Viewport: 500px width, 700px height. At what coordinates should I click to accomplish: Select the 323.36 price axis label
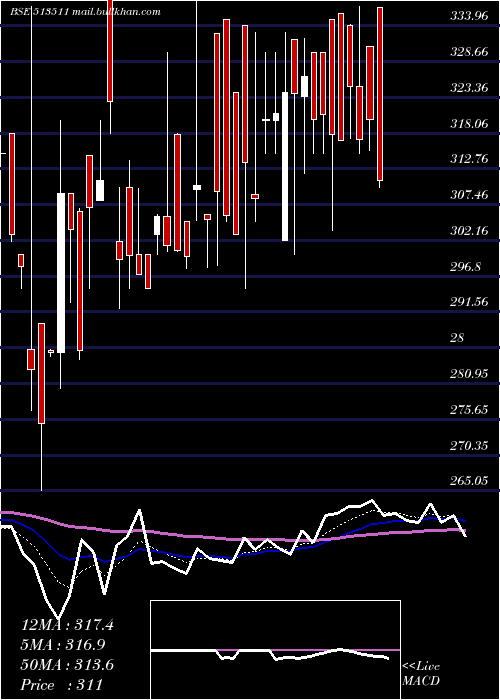point(470,88)
